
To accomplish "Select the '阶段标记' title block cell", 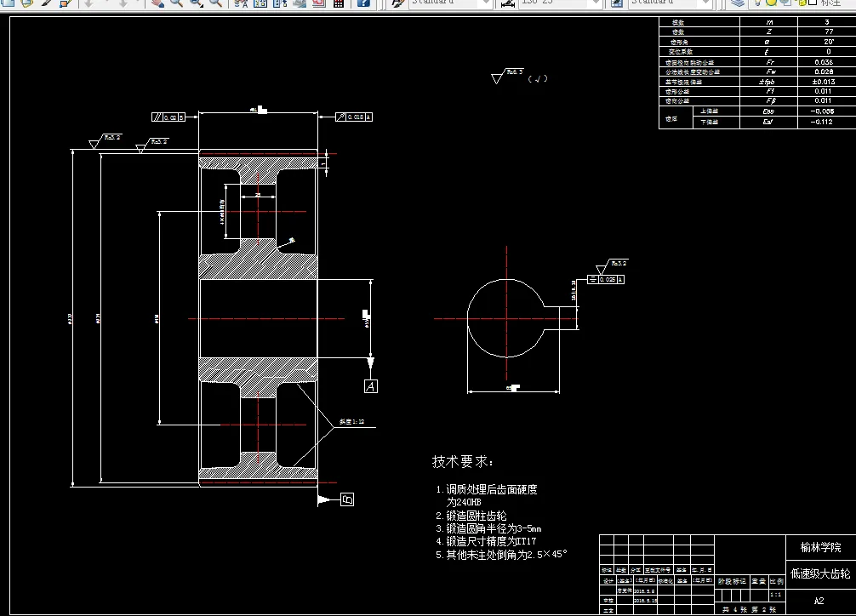I will (x=732, y=582).
